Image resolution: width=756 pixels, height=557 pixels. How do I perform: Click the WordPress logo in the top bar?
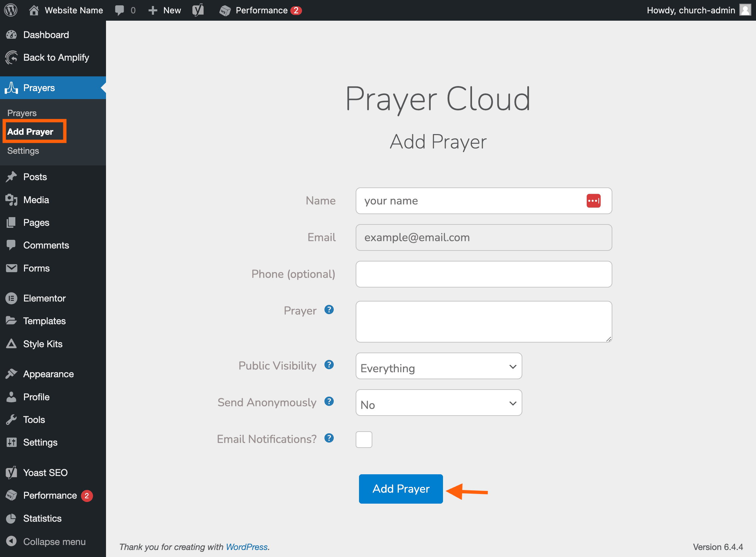pos(10,10)
